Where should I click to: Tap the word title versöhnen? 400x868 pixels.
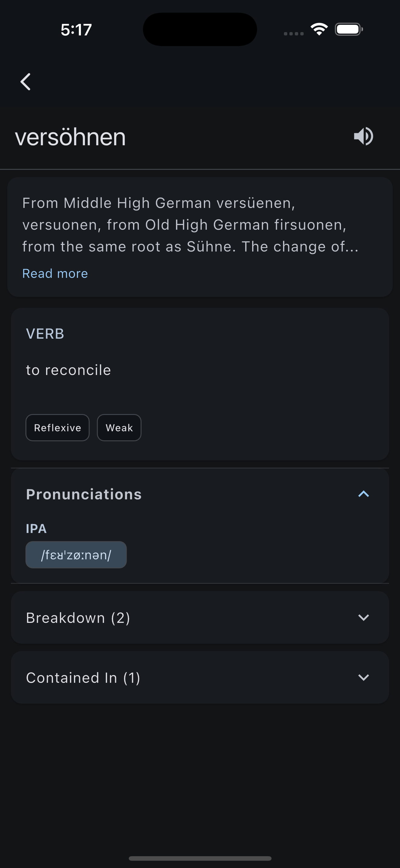tap(70, 137)
